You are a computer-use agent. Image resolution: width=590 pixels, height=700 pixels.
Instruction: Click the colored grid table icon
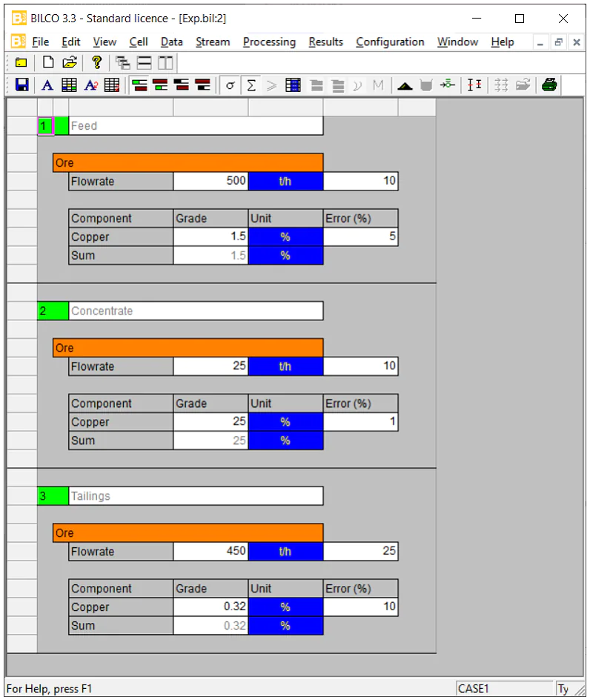click(x=69, y=85)
